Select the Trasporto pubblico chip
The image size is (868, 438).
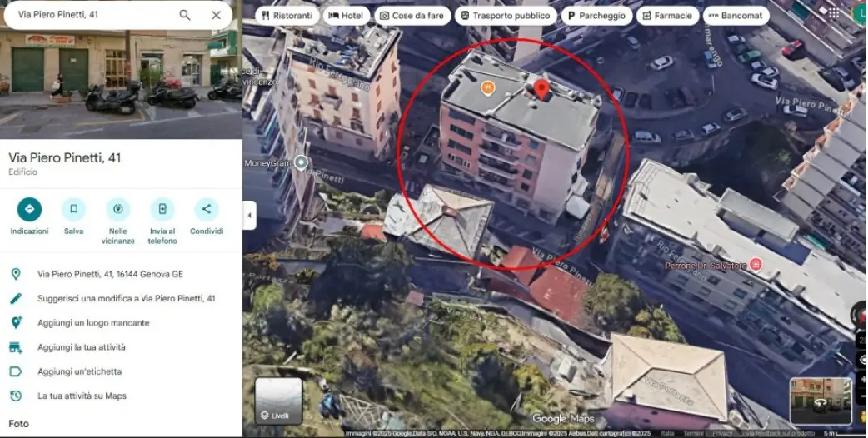coord(506,16)
